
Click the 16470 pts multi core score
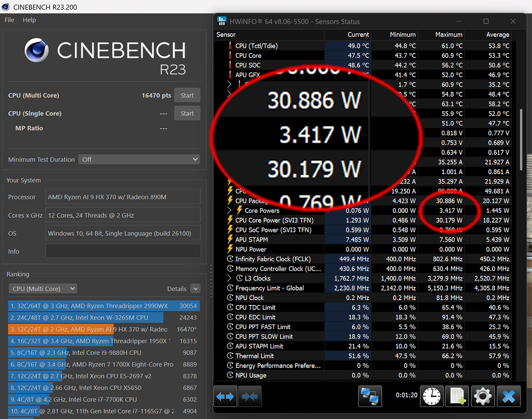point(156,95)
